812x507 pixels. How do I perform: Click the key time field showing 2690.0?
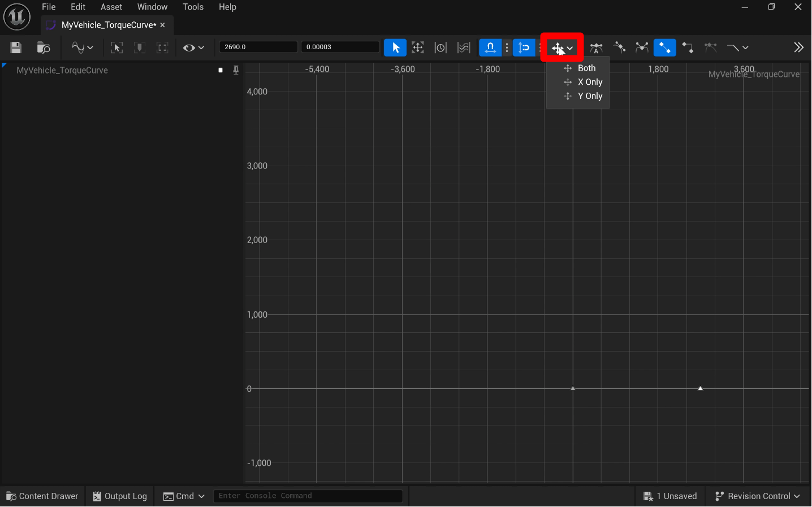coord(258,47)
